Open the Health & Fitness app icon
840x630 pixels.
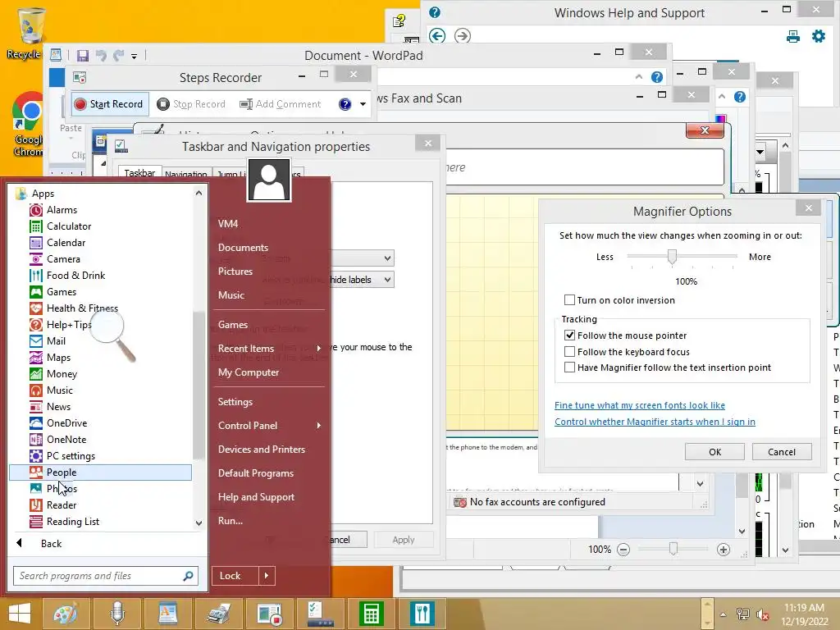(36, 308)
